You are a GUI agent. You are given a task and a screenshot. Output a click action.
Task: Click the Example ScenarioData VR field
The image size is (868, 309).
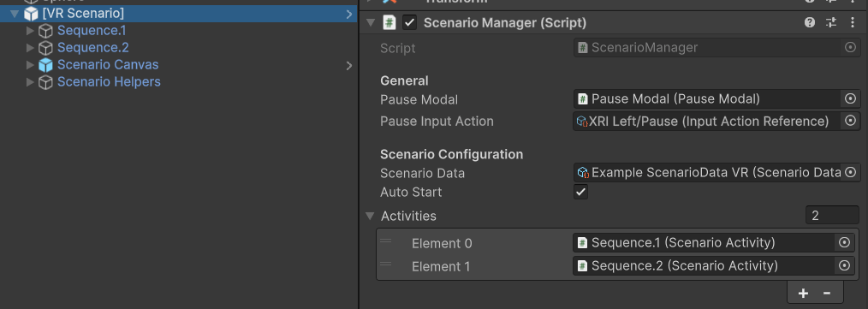click(x=708, y=172)
